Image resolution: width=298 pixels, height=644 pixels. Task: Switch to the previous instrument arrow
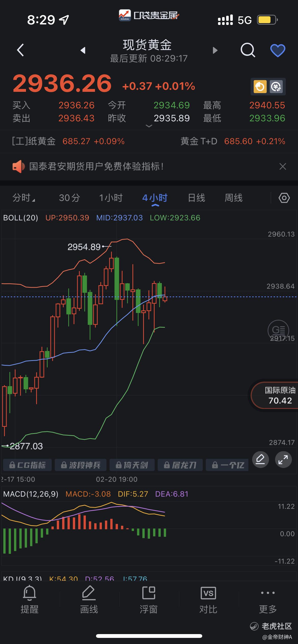click(83, 50)
